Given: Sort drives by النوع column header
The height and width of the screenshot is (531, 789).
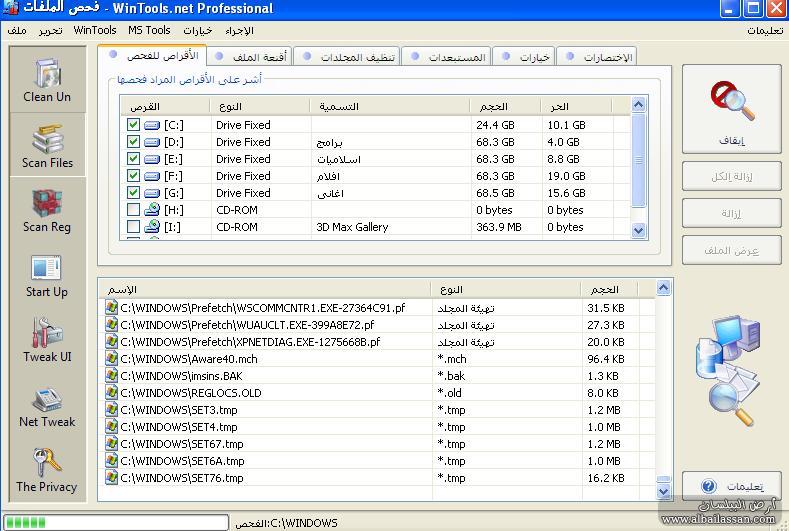Looking at the screenshot, I should click(260, 107).
